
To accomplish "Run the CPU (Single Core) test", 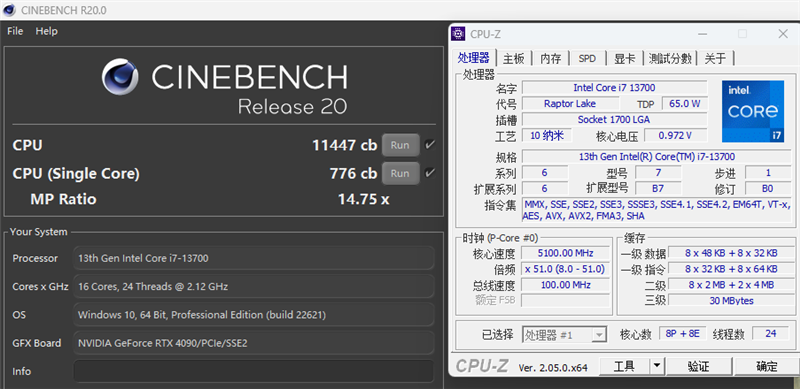I will pyautogui.click(x=401, y=174).
